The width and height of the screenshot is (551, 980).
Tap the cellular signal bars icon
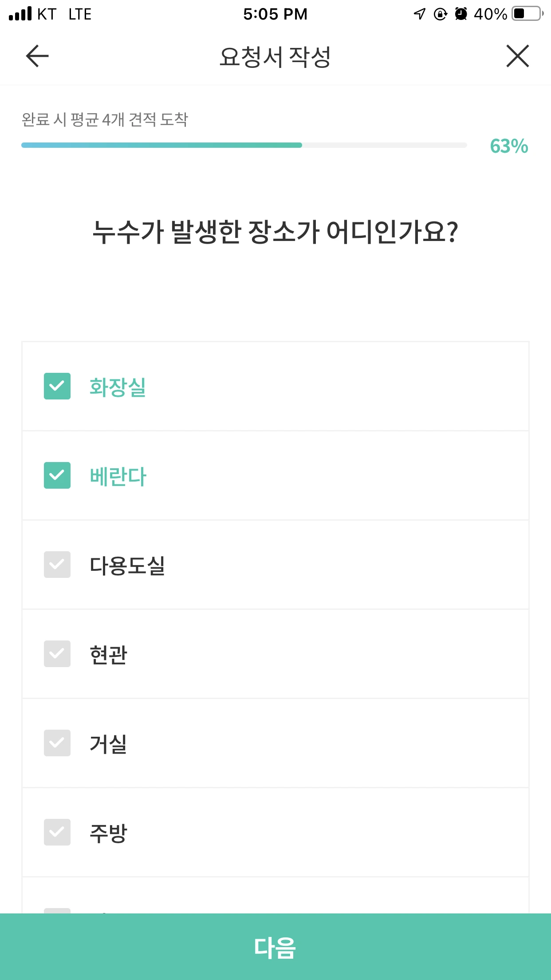20,14
